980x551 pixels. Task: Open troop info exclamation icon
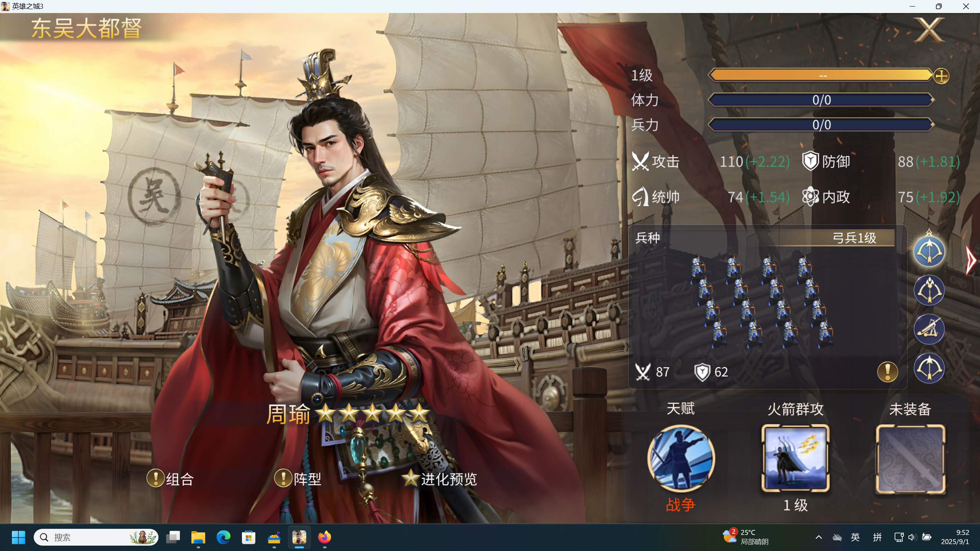tap(887, 372)
